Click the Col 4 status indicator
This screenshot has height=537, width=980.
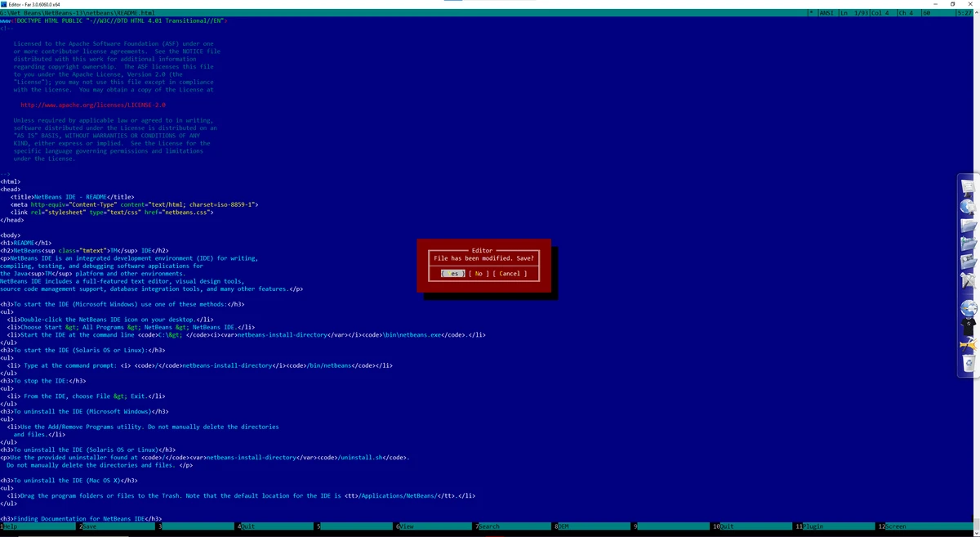pos(880,13)
